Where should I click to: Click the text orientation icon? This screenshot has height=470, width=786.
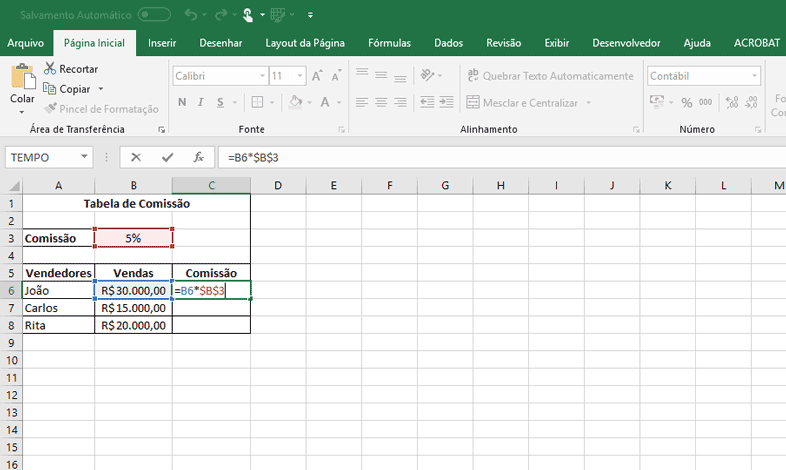click(x=428, y=76)
